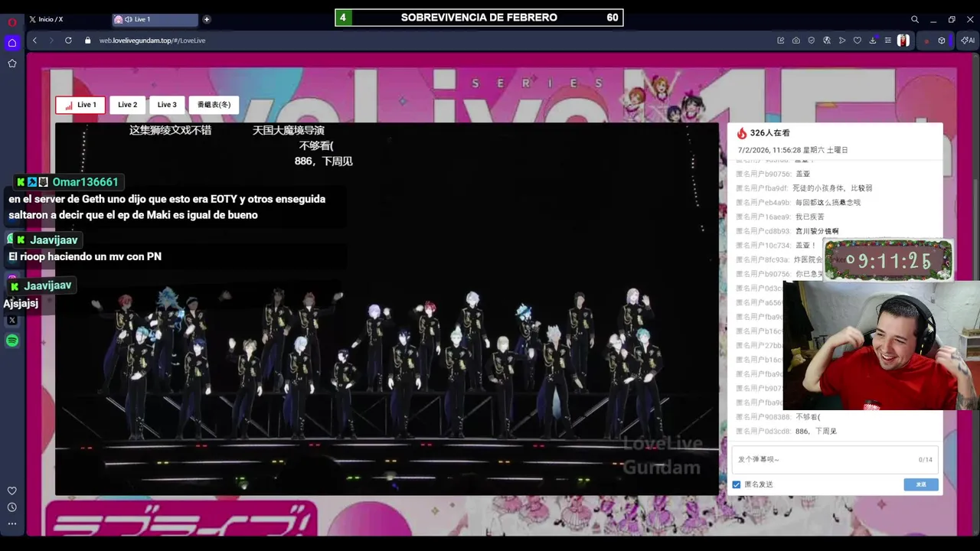Open the translate page icon

point(827,41)
